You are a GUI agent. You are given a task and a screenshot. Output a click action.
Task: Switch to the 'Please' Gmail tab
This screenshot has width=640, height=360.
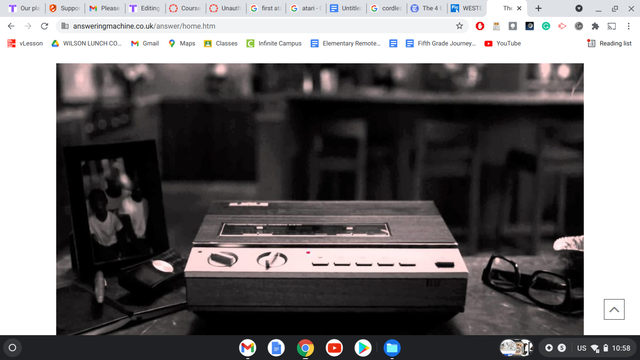(x=105, y=8)
